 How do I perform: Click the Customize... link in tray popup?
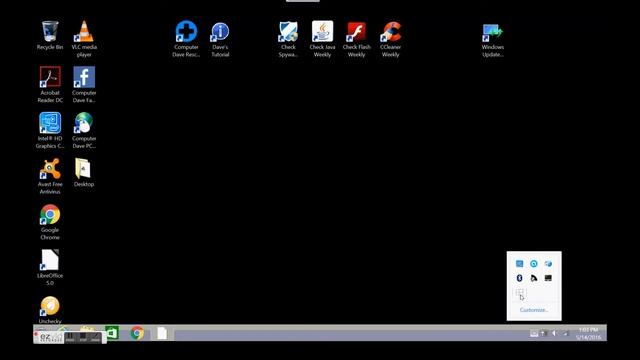click(x=534, y=310)
